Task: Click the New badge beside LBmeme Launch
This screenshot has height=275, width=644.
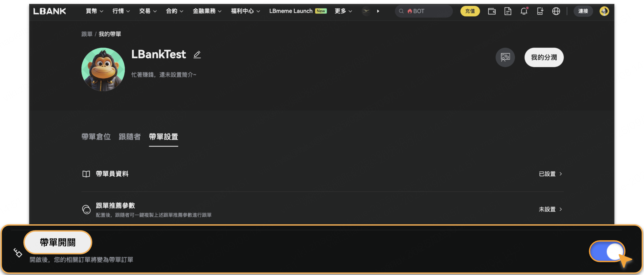Action: (321, 11)
